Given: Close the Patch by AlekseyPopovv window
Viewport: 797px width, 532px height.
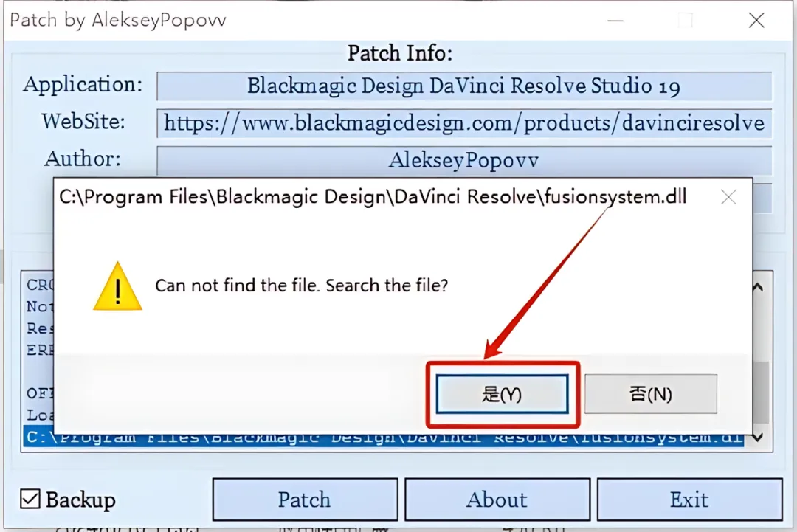Looking at the screenshot, I should tap(756, 21).
